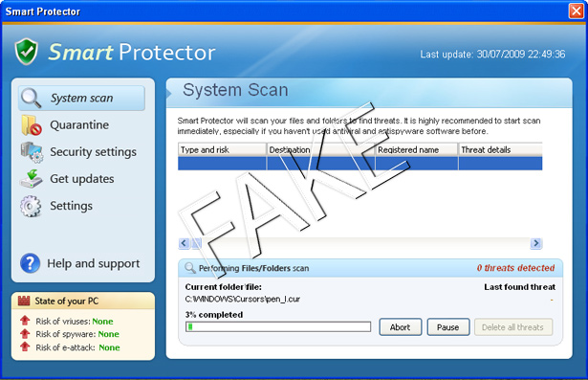Click the blue Help question mark icon

30,263
